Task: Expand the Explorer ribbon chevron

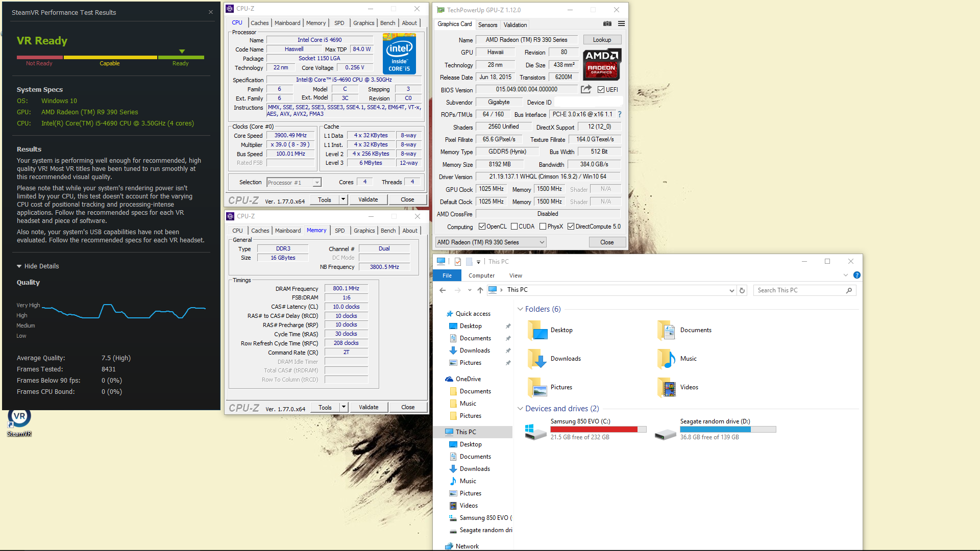Action: (x=846, y=275)
